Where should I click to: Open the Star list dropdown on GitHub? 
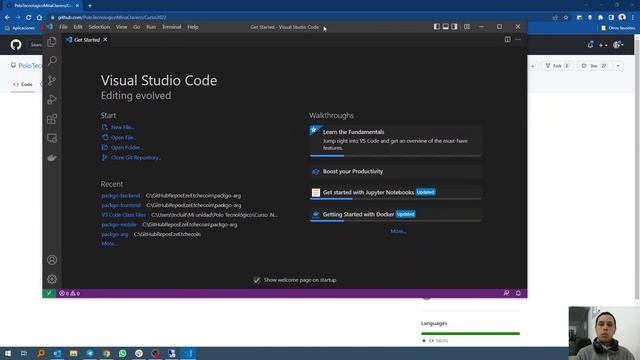[618, 66]
